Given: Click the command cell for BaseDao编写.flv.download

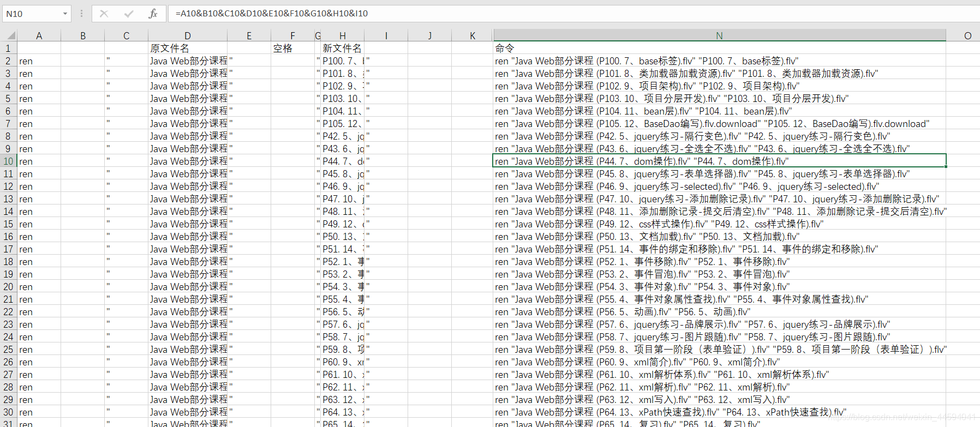Looking at the screenshot, I should click(720, 124).
